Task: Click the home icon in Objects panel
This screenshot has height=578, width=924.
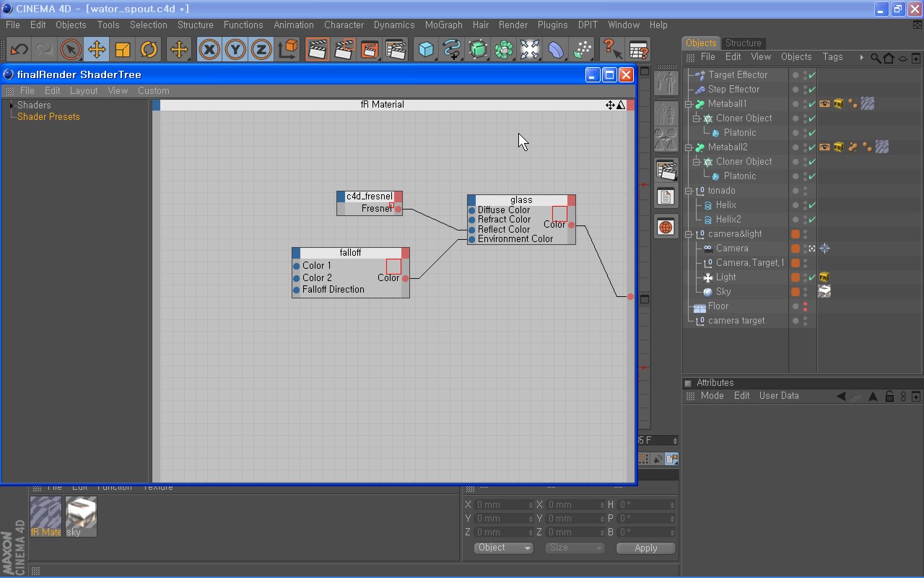Action: pos(889,58)
